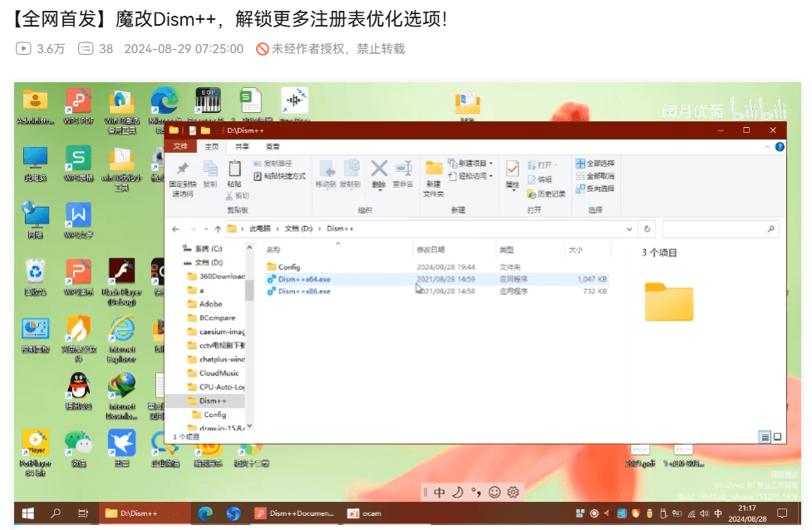Switch to large icons view icon

coord(777,437)
